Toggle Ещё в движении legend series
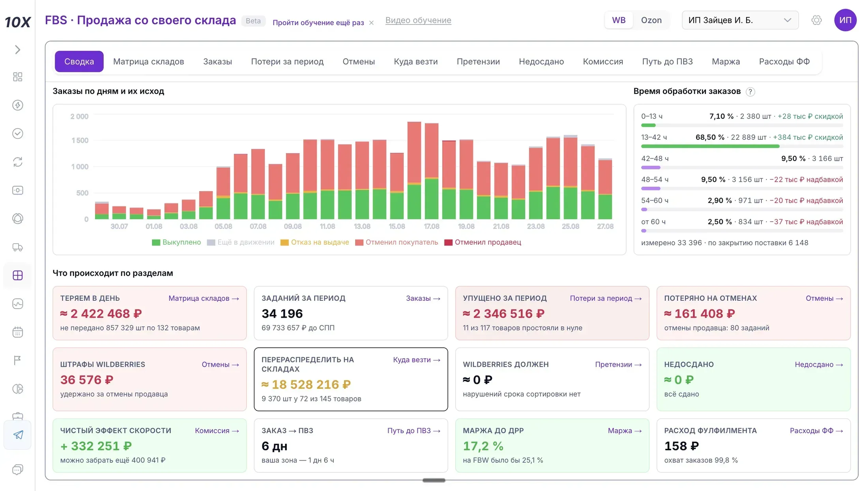 click(x=241, y=242)
